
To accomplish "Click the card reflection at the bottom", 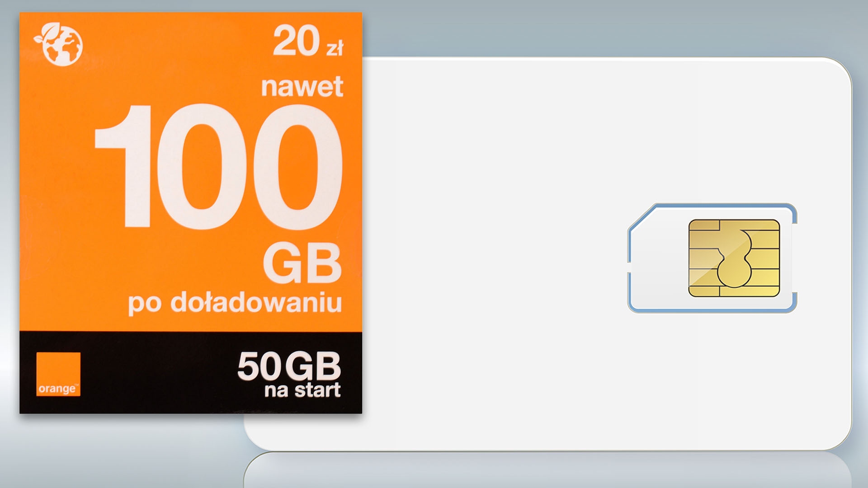I will tap(548, 470).
